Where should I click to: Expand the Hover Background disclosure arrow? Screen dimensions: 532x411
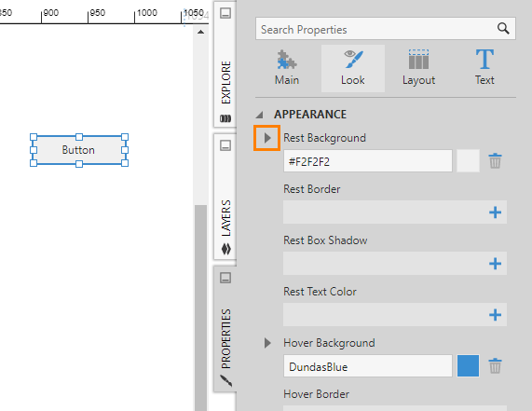click(x=267, y=343)
